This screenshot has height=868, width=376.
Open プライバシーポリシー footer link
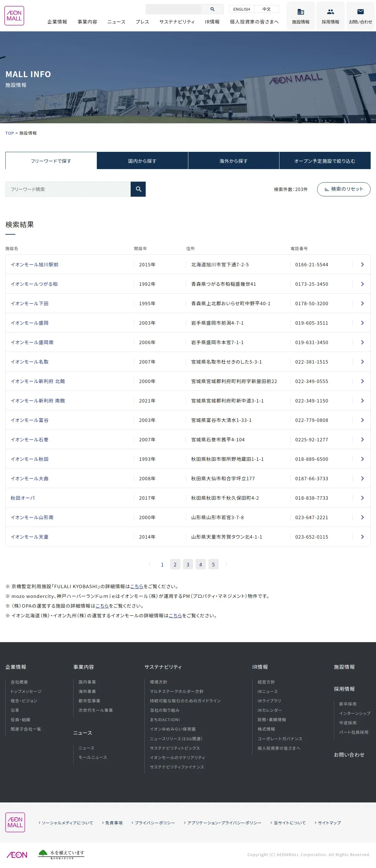tap(155, 823)
